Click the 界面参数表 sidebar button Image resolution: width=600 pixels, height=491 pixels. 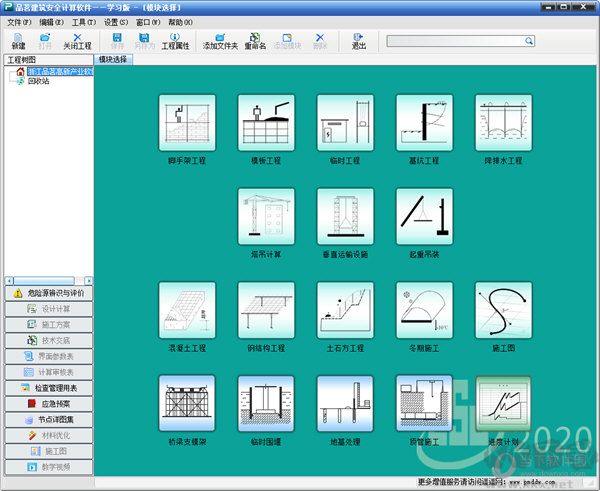pyautogui.click(x=49, y=356)
